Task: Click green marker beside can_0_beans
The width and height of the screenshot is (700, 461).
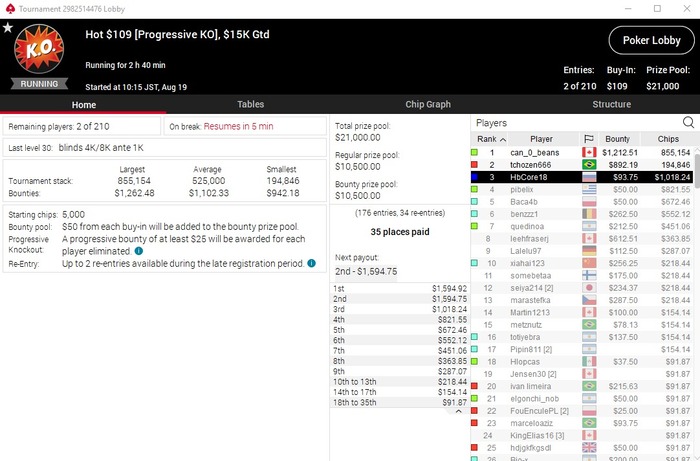Action: tap(474, 152)
